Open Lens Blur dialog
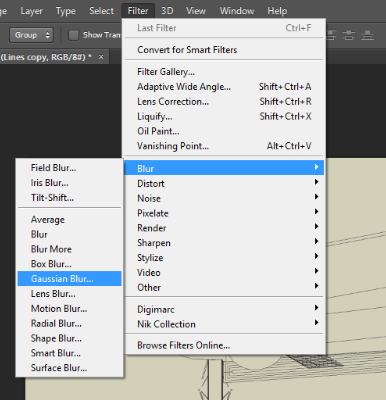The width and height of the screenshot is (386, 400). pos(69,294)
